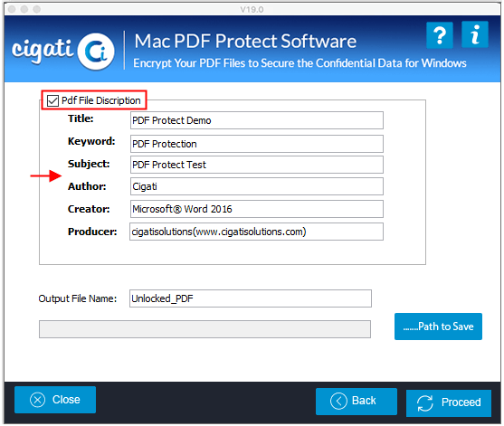
Task: Open the help question mark icon
Action: pyautogui.click(x=439, y=35)
